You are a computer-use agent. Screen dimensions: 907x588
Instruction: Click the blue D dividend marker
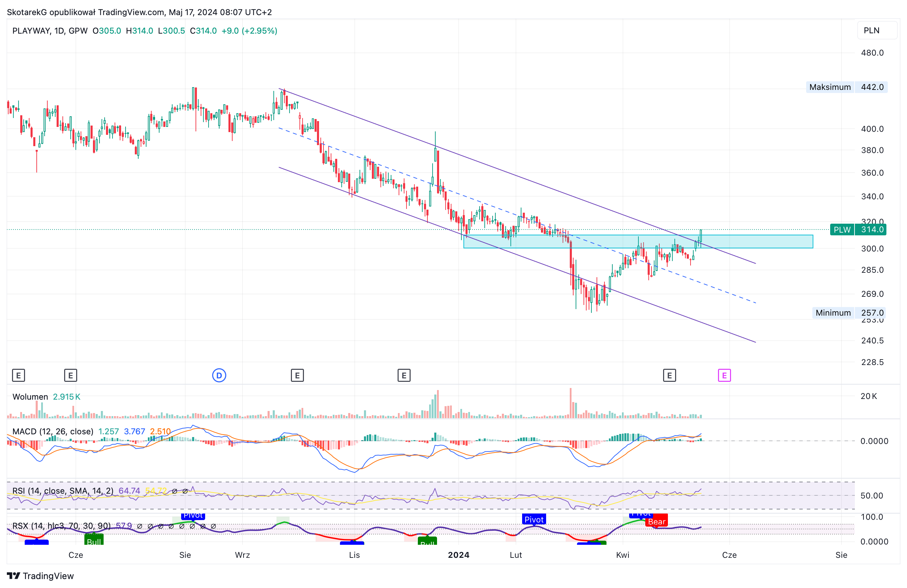(x=219, y=376)
